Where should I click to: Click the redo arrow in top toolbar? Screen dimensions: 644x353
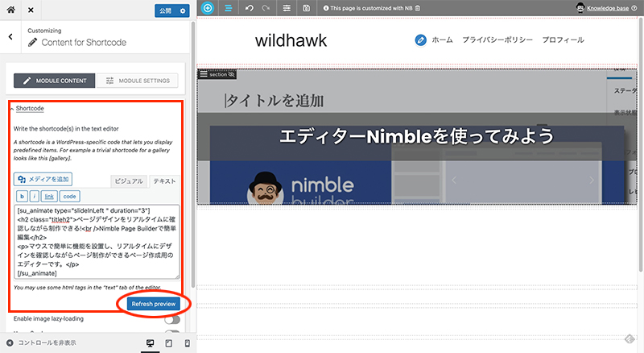[x=266, y=8]
